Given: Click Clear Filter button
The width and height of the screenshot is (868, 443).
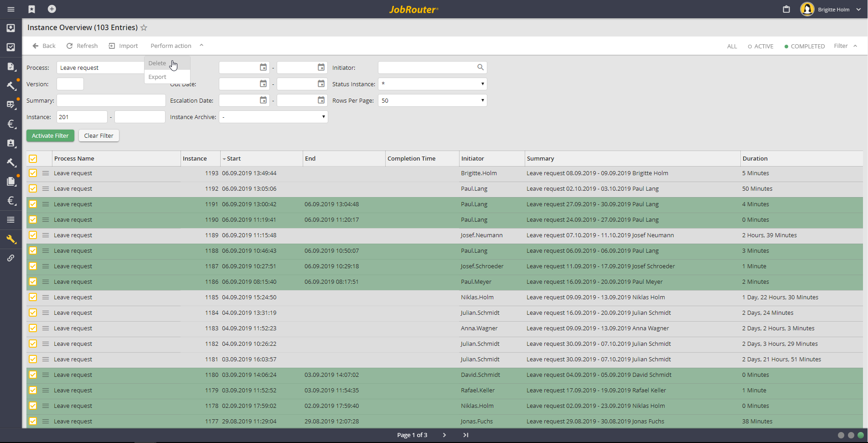Looking at the screenshot, I should pos(99,136).
